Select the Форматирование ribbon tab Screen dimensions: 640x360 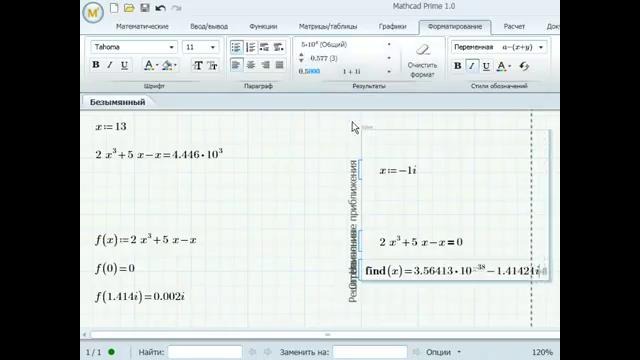click(455, 27)
